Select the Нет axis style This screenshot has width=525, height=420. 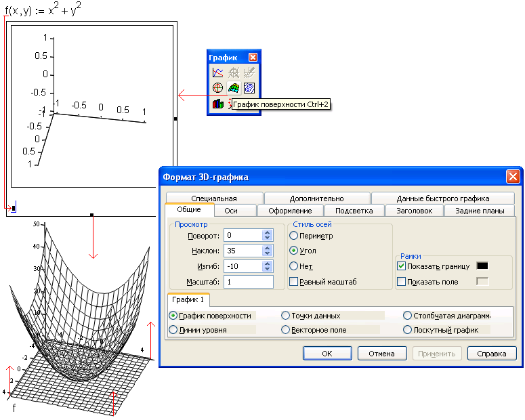(x=293, y=266)
